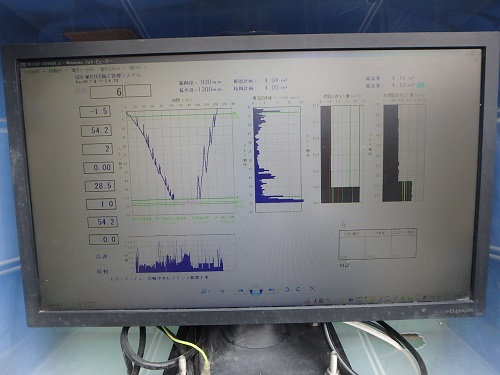Rotate the image clockwise
This screenshot has width=500, height=375.
point(298,289)
